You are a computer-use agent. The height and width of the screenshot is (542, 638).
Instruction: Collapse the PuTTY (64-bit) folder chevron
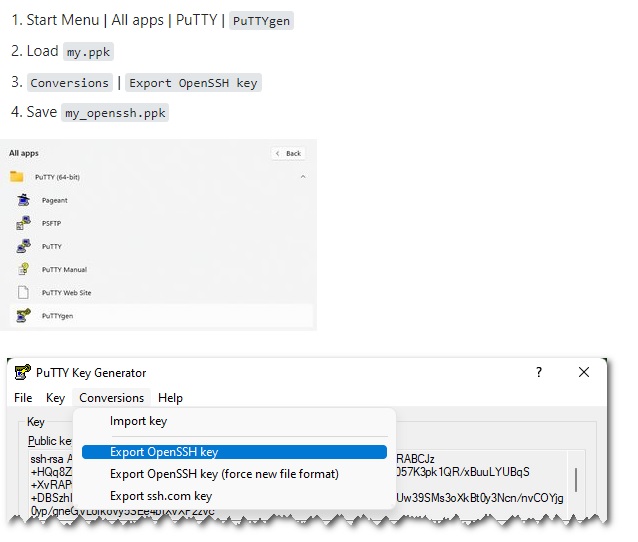(303, 177)
